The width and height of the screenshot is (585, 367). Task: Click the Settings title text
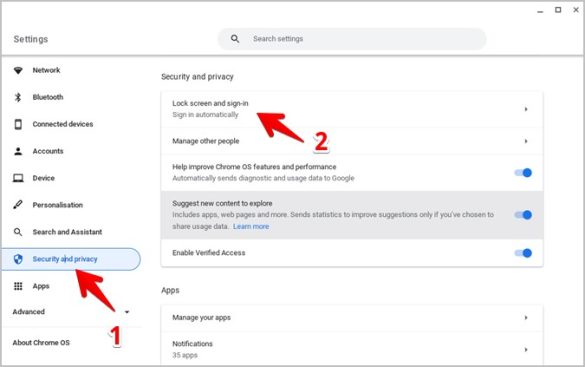click(31, 39)
